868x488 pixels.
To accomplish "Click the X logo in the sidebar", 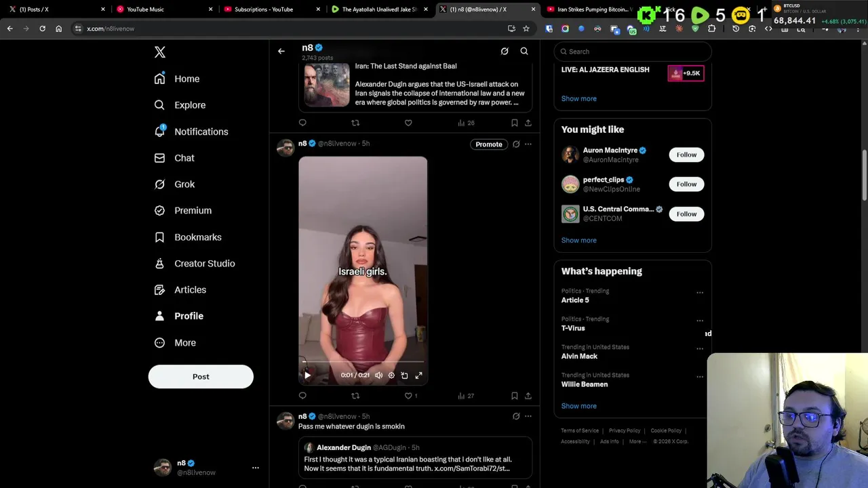I will point(160,52).
